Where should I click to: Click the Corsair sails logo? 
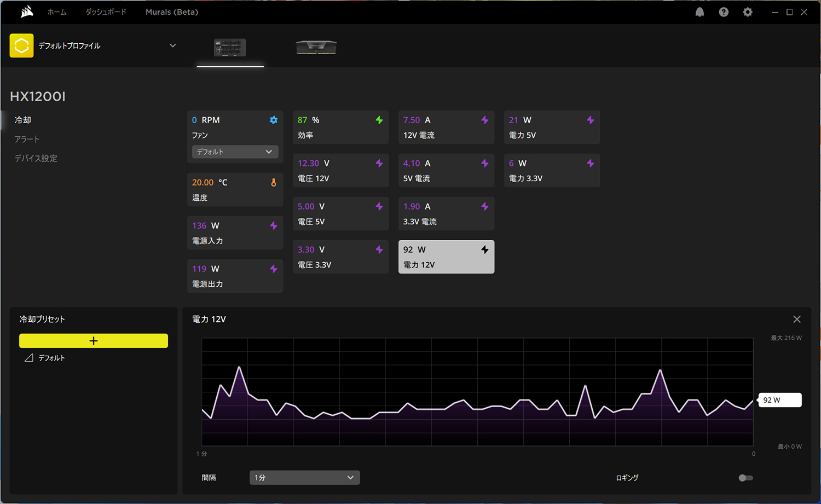click(x=27, y=11)
